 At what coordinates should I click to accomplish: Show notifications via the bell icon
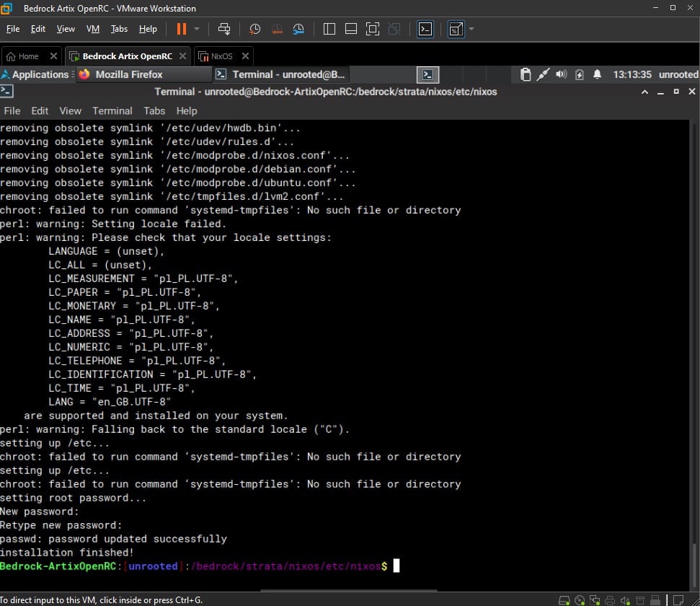[598, 74]
